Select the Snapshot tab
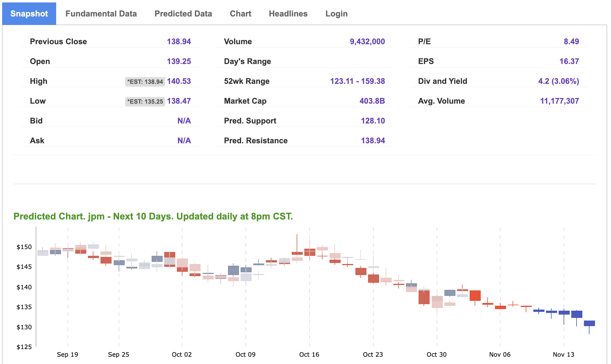The image size is (611, 364). [x=29, y=13]
